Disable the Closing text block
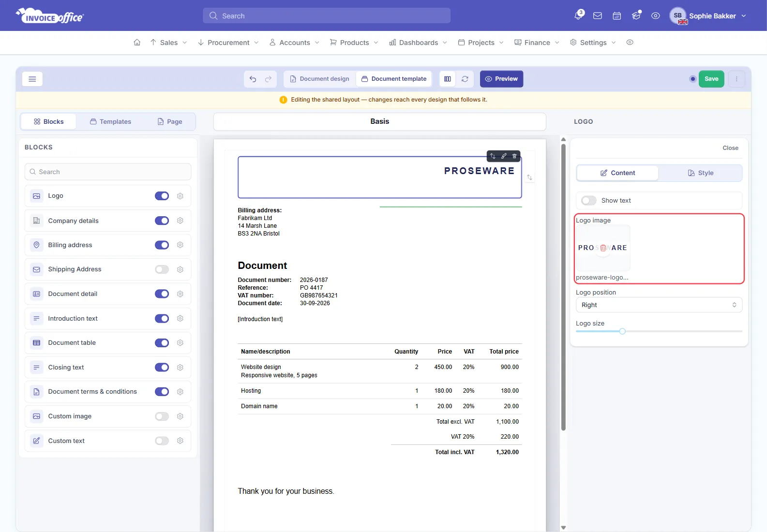 pos(162,368)
